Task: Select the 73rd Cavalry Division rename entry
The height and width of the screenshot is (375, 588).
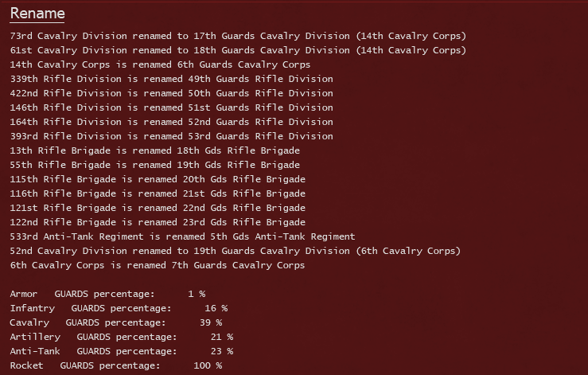Action: coord(238,36)
